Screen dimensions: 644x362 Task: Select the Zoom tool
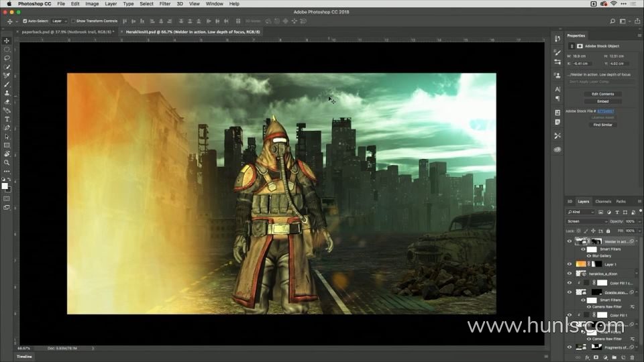[x=7, y=162]
